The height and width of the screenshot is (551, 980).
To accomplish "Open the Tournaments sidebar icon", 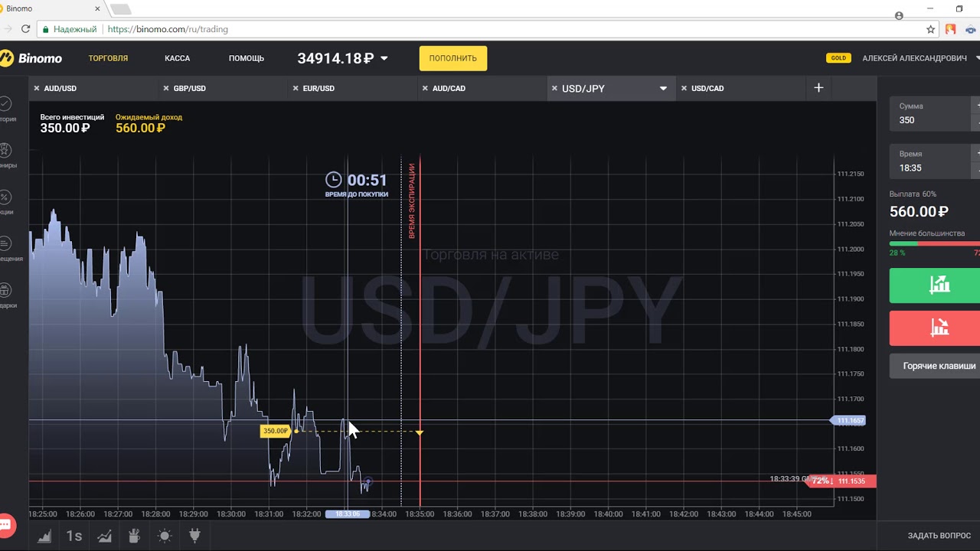I will click(5, 150).
